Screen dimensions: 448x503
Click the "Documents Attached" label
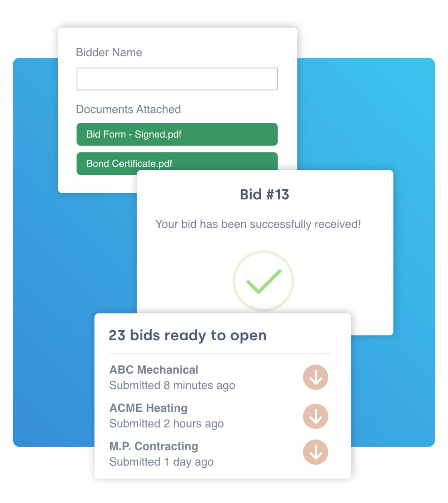tap(128, 109)
